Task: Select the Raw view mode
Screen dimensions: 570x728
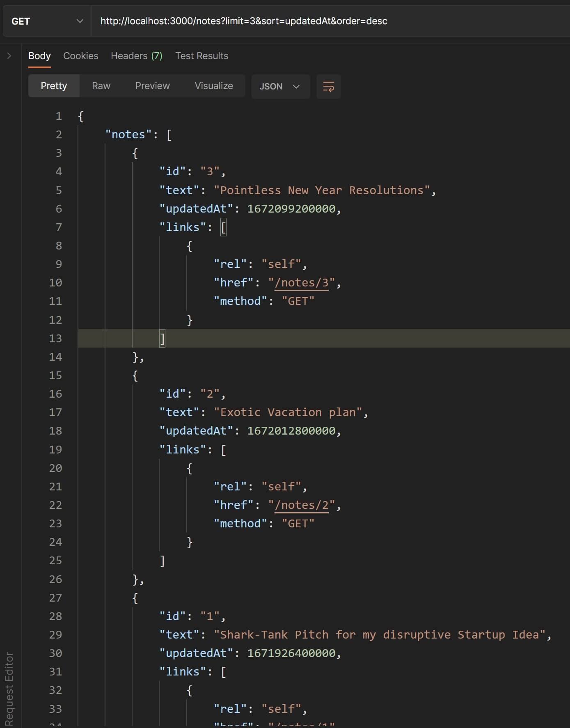Action: point(101,86)
